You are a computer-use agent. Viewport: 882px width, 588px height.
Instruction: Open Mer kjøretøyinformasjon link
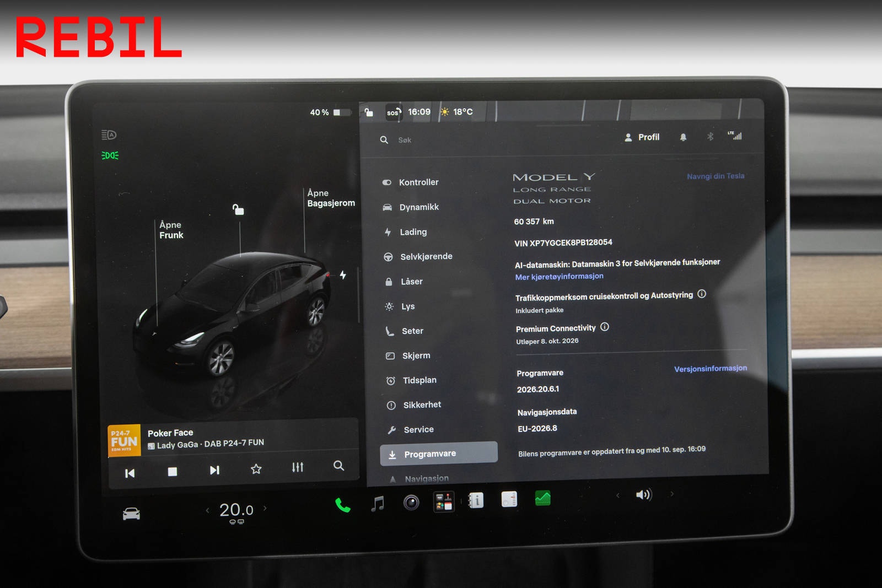(x=559, y=277)
